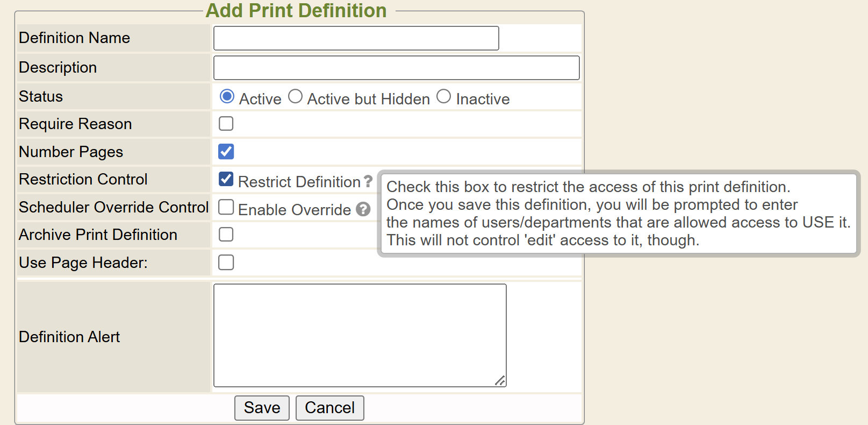868x425 pixels.
Task: Click inside the Definition Alert text area
Action: pos(360,335)
